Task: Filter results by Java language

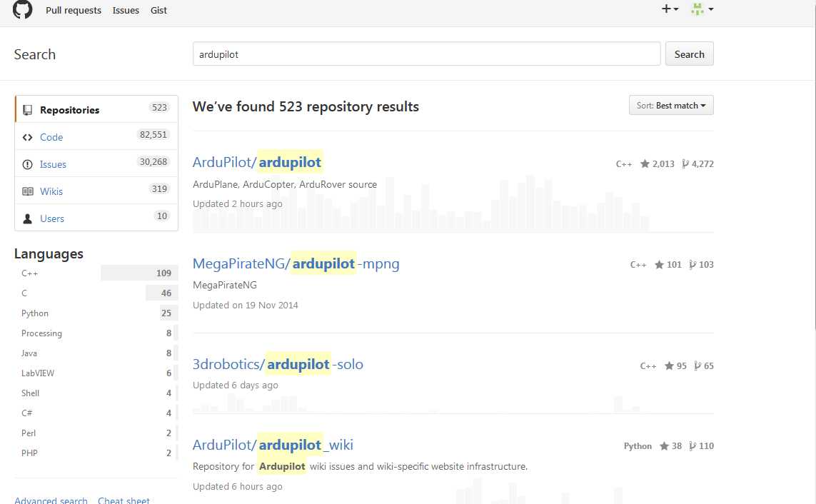Action: 96,353
